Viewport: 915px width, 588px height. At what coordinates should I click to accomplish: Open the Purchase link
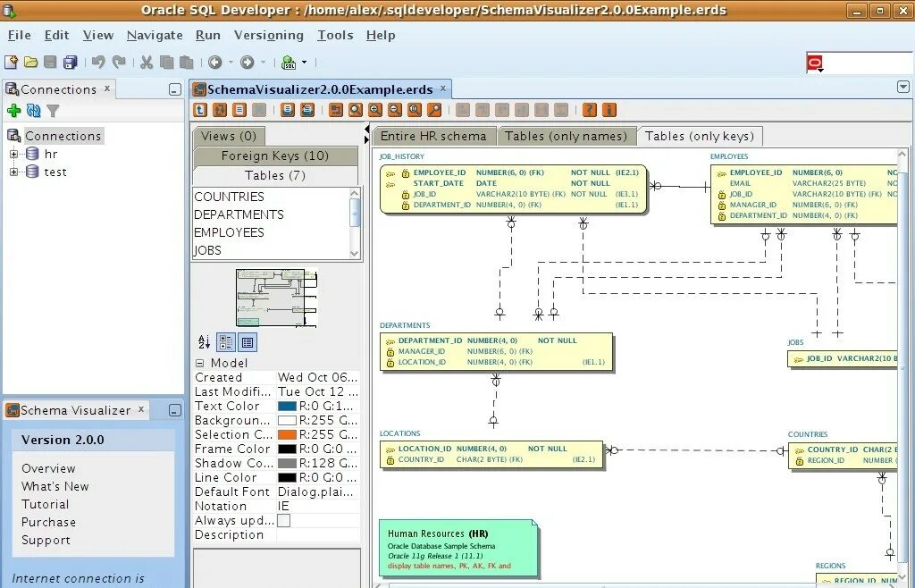click(x=48, y=522)
